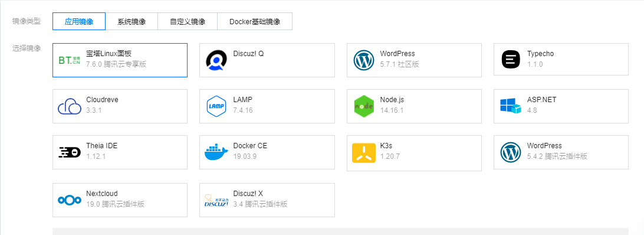Click version text 19.0 腾讯云插件版
Screen dimensions: 644x235
pyautogui.click(x=116, y=204)
